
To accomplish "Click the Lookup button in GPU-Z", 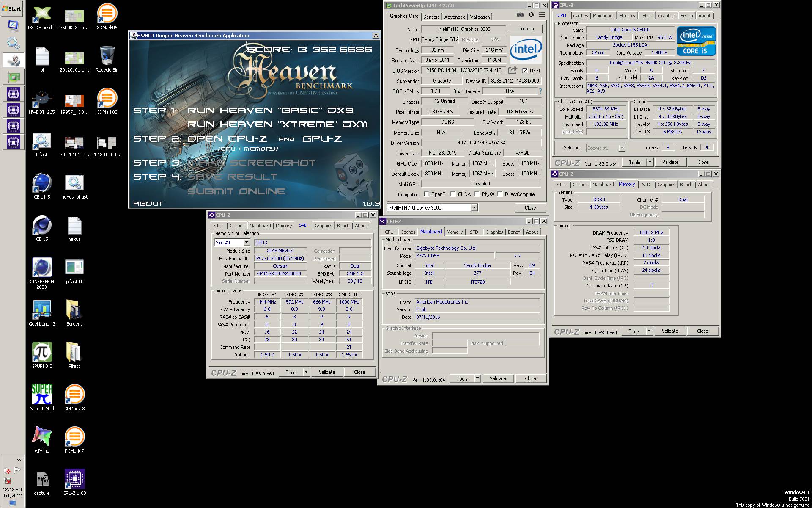I will [526, 29].
